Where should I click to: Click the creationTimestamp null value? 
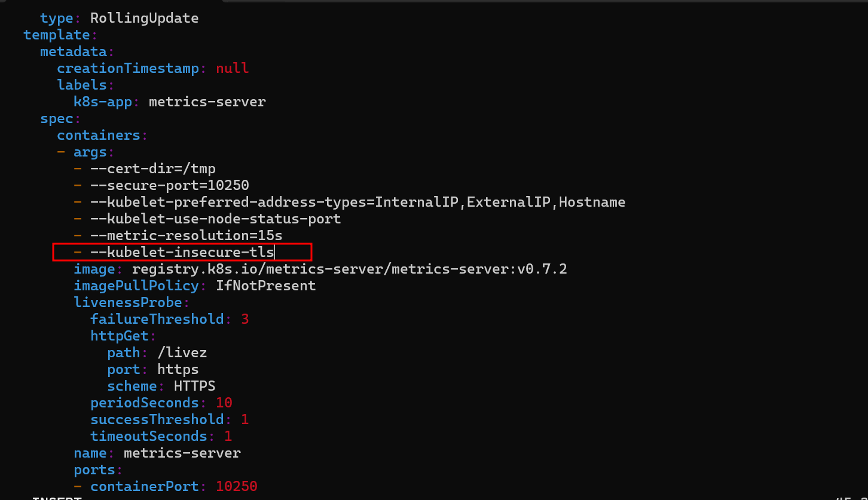(233, 68)
